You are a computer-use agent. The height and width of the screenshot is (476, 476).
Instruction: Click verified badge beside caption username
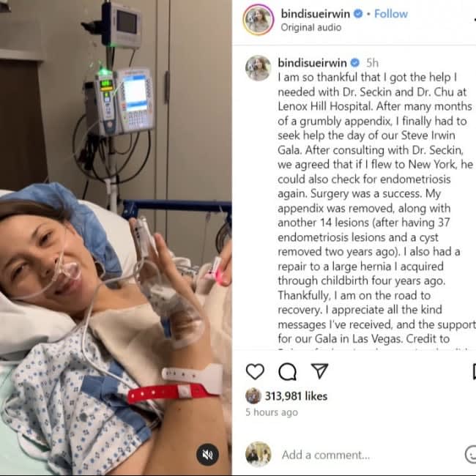355,63
